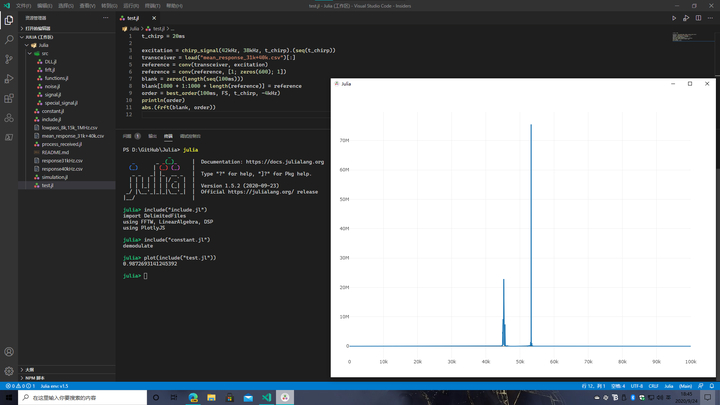
Task: Collapse the src folder in explorer
Action: click(x=44, y=53)
